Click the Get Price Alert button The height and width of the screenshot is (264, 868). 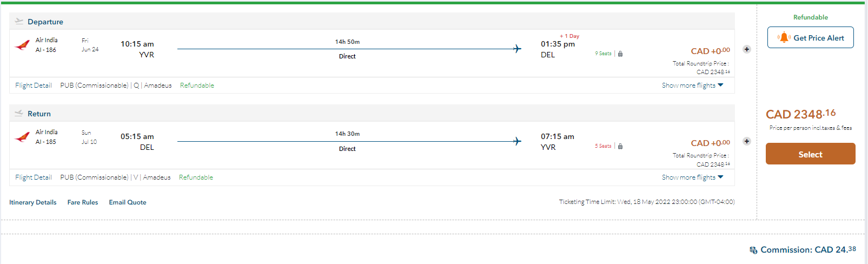pos(810,38)
